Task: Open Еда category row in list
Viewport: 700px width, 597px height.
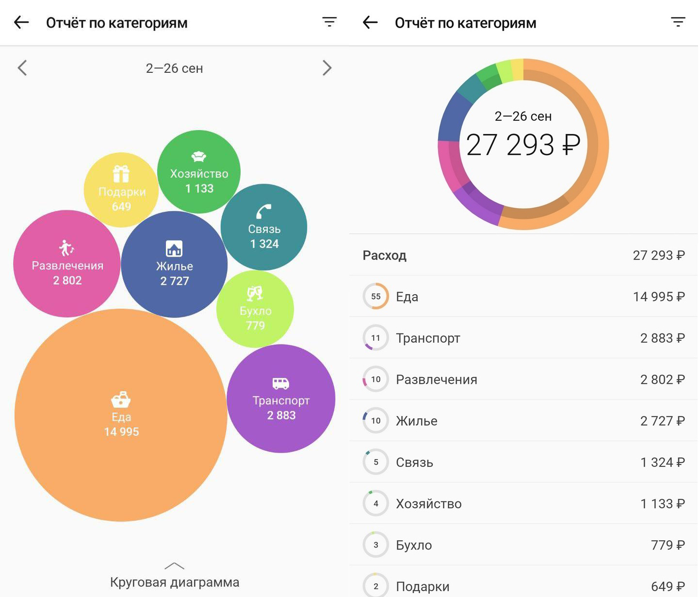Action: tap(524, 296)
